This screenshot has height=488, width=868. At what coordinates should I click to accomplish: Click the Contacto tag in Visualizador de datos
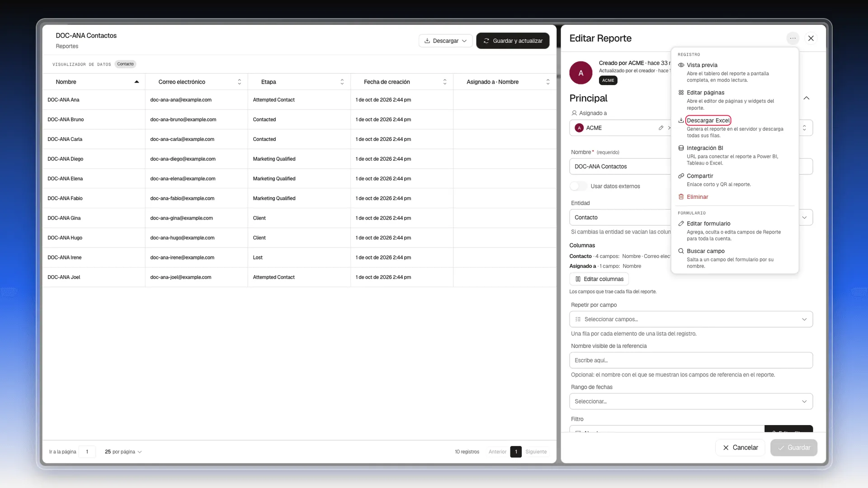tap(125, 64)
